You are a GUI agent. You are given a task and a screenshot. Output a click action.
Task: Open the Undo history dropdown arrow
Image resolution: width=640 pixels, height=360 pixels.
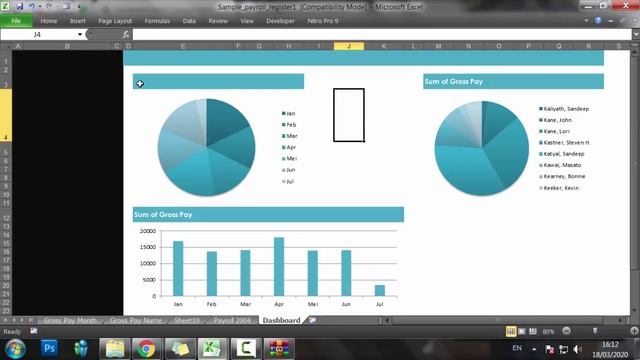coord(40,7)
